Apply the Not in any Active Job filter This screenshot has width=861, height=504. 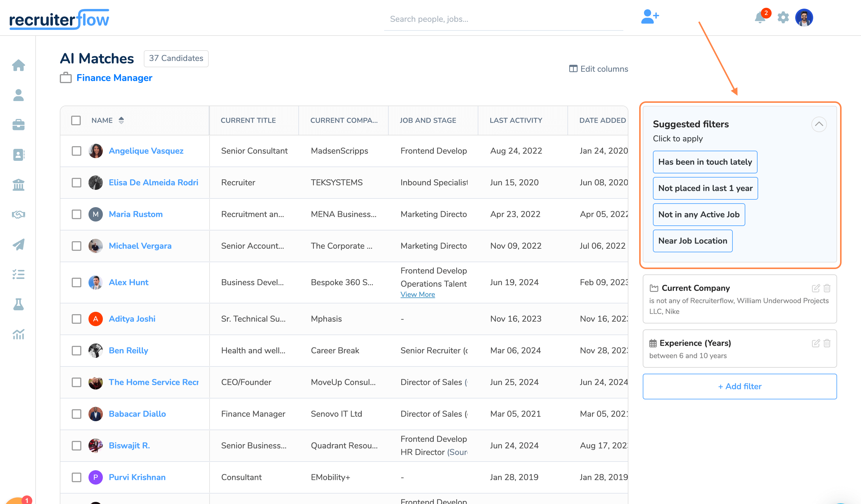click(x=699, y=215)
